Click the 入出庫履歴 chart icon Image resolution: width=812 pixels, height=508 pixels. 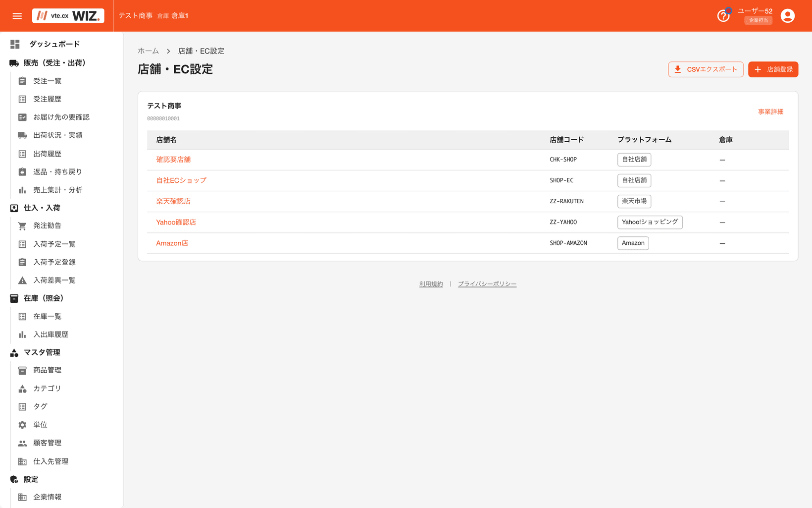click(22, 335)
